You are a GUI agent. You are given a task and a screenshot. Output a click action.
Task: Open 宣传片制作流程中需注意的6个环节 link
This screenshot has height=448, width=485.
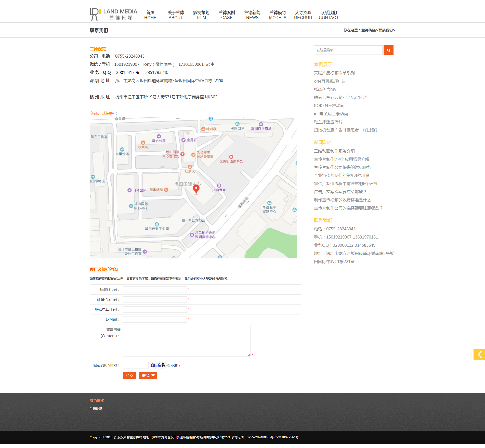point(346,184)
